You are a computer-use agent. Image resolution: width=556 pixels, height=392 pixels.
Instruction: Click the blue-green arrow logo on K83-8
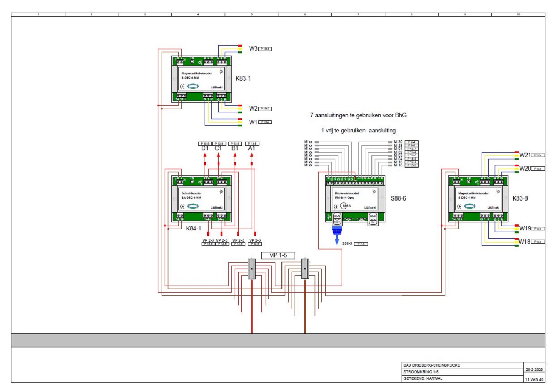click(470, 206)
